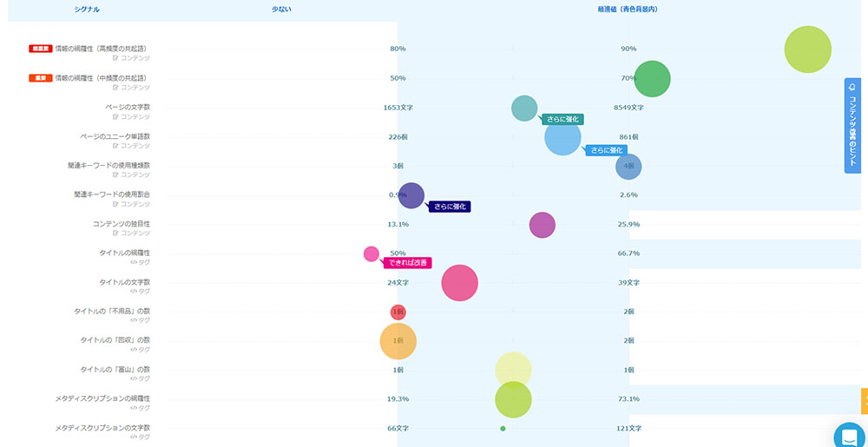Click the tiny green dot in the bottom row

coord(503,429)
